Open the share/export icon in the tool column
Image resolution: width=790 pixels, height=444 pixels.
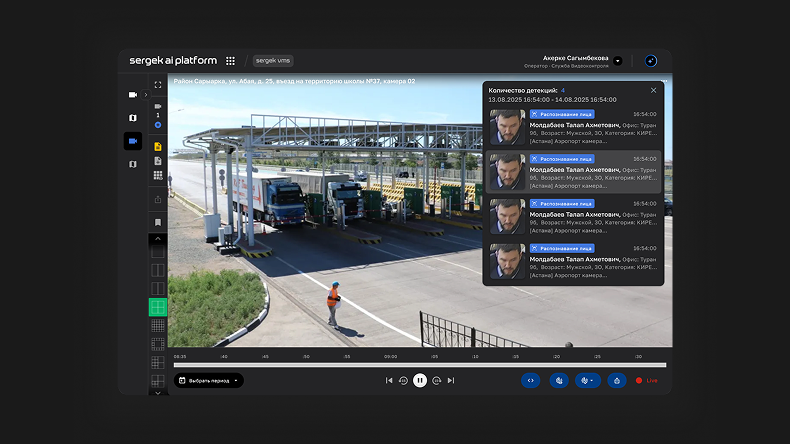click(158, 200)
